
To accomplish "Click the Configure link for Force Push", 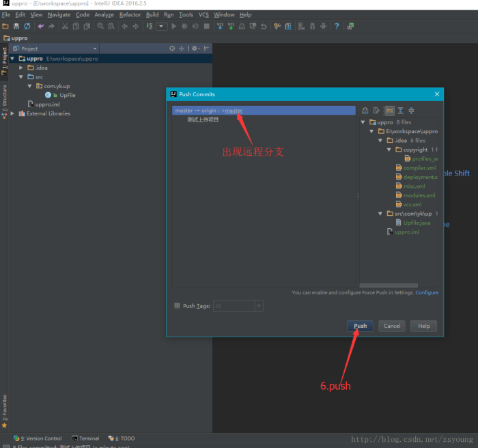I will [x=427, y=292].
